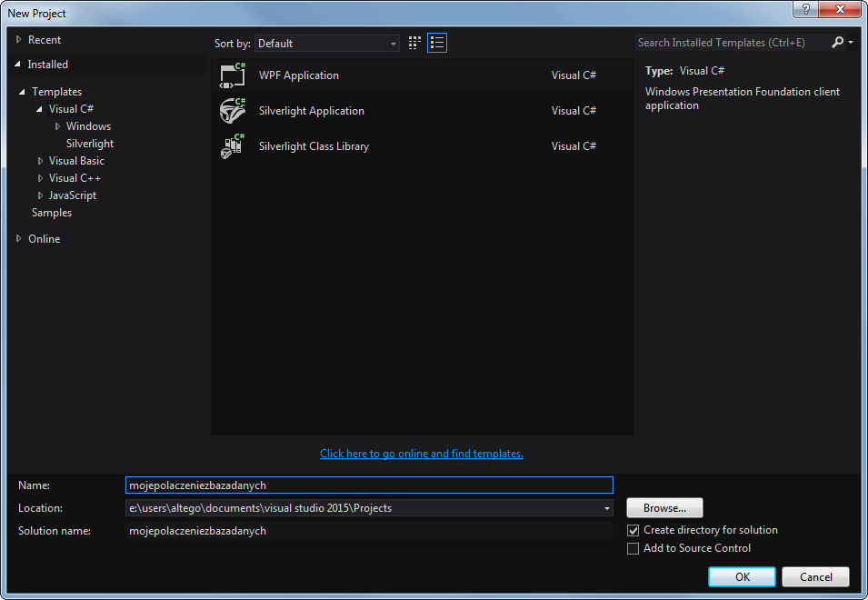Open the Location path dropdown arrow
Viewport: 868px width, 600px height.
[x=607, y=508]
